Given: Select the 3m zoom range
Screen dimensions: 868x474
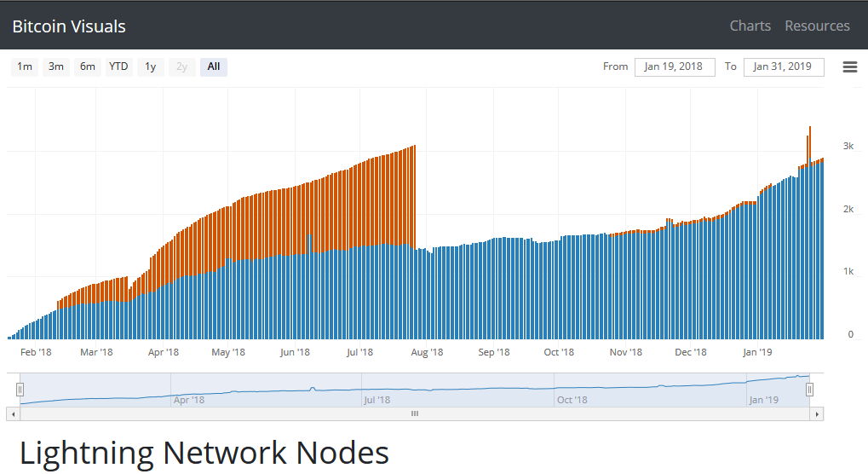Looking at the screenshot, I should 56,66.
